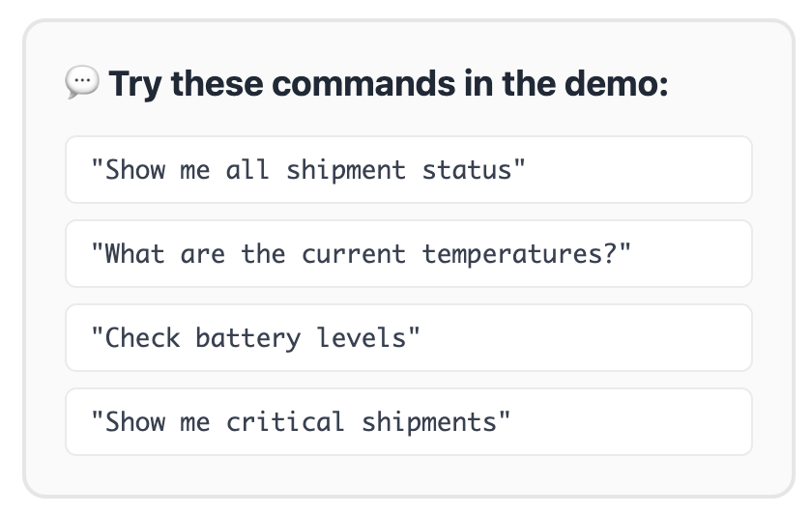Click the word 'Check' in third command
The height and width of the screenshot is (514, 812).
pos(142,338)
